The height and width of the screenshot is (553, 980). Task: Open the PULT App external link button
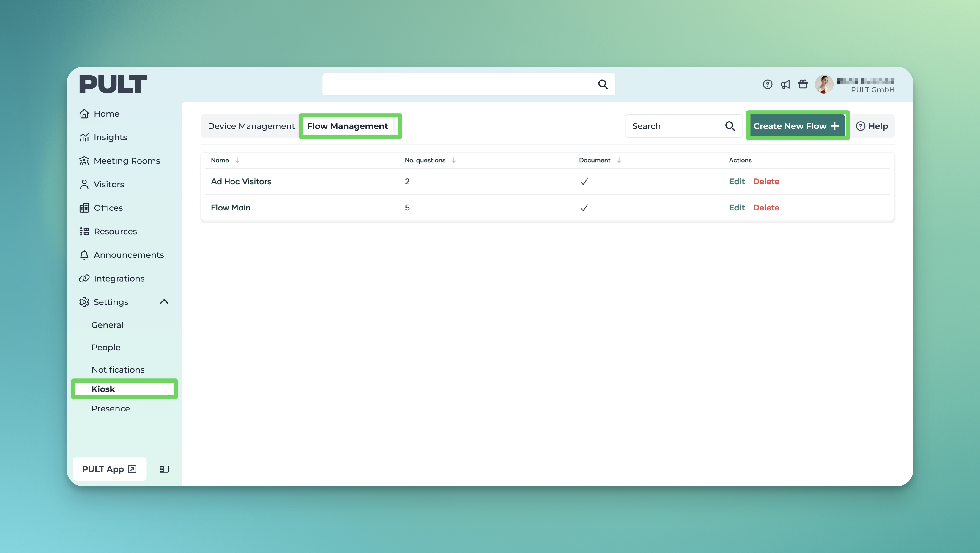pos(109,469)
